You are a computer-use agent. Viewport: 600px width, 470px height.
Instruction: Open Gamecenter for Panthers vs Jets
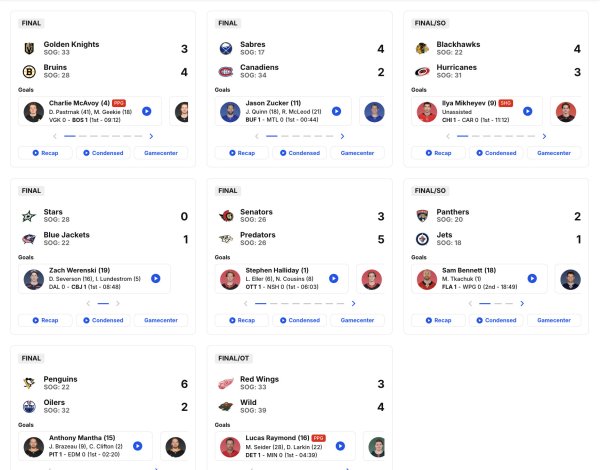tap(554, 320)
